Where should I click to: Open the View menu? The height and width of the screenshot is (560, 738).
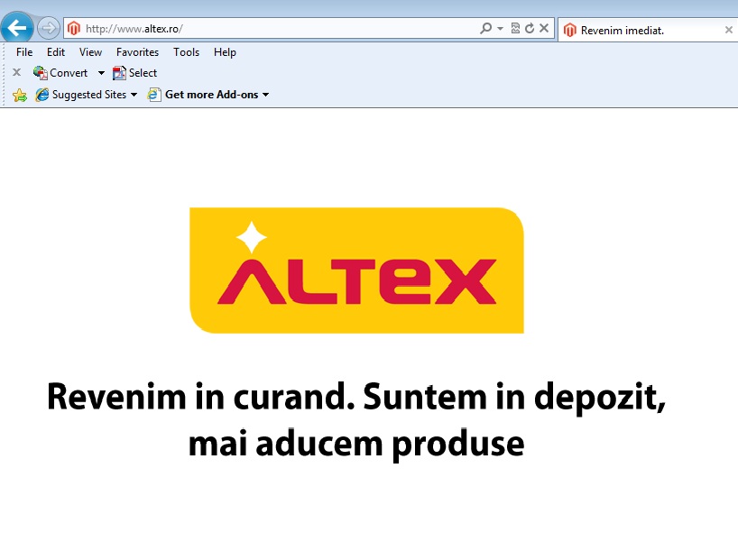tap(90, 52)
